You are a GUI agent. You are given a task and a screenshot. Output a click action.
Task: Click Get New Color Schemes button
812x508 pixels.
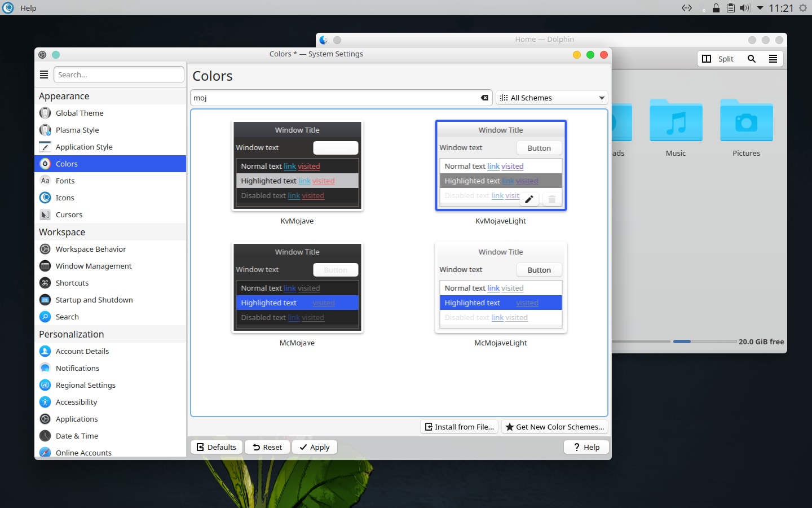[x=554, y=427]
